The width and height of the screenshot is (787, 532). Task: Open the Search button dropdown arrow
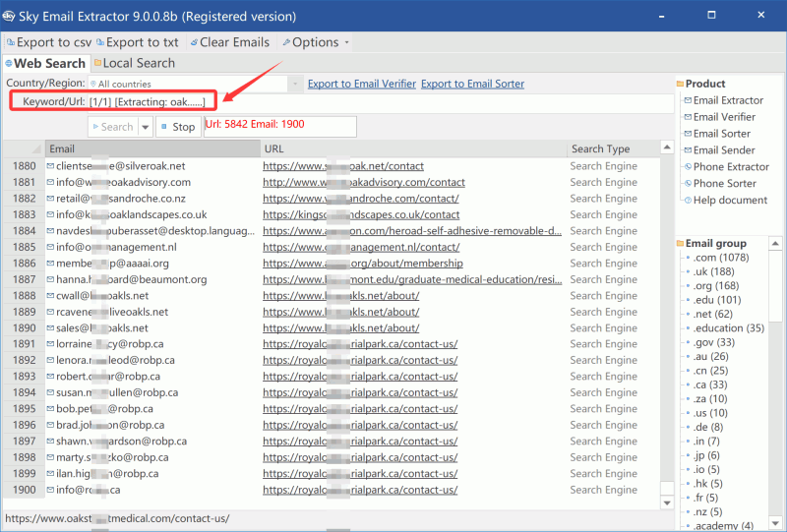point(145,127)
